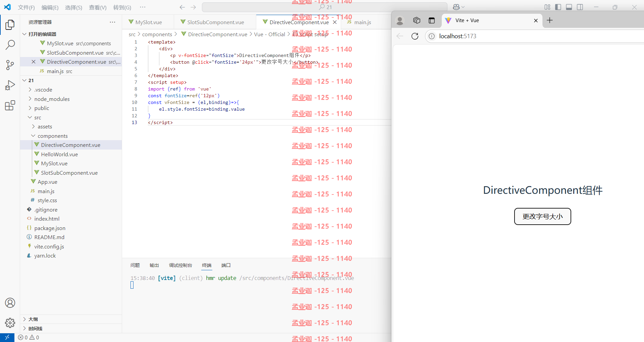The width and height of the screenshot is (644, 342).
Task: Open the Run and Debug view
Action: (10, 85)
